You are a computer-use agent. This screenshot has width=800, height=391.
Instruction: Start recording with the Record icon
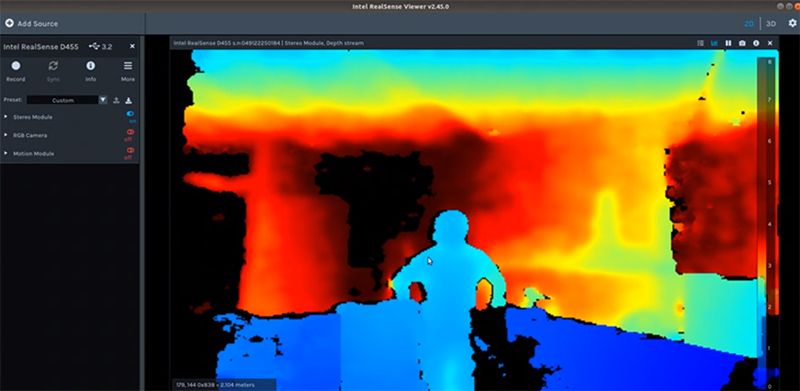pyautogui.click(x=16, y=66)
